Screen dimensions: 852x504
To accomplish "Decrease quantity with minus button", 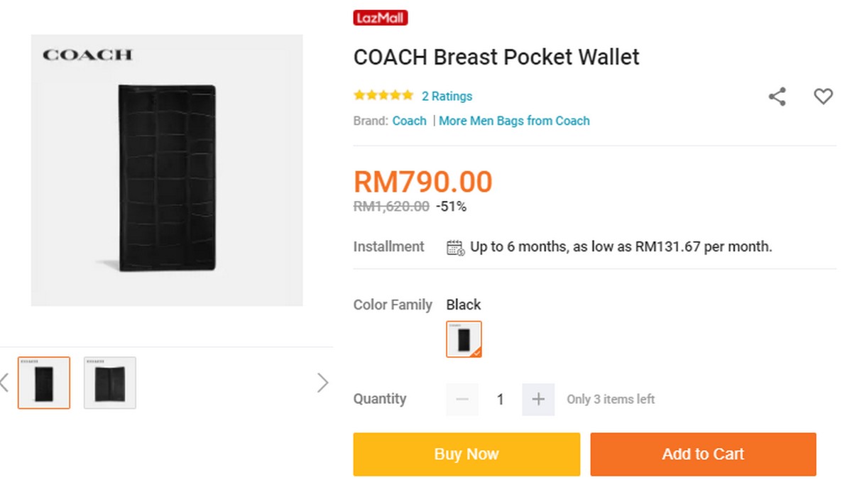I will 462,400.
